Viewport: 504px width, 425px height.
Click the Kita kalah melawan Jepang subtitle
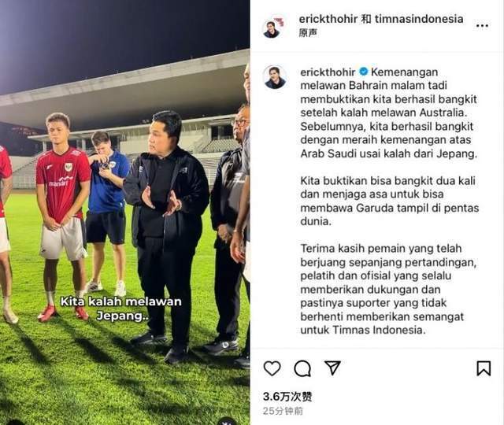coord(121,308)
